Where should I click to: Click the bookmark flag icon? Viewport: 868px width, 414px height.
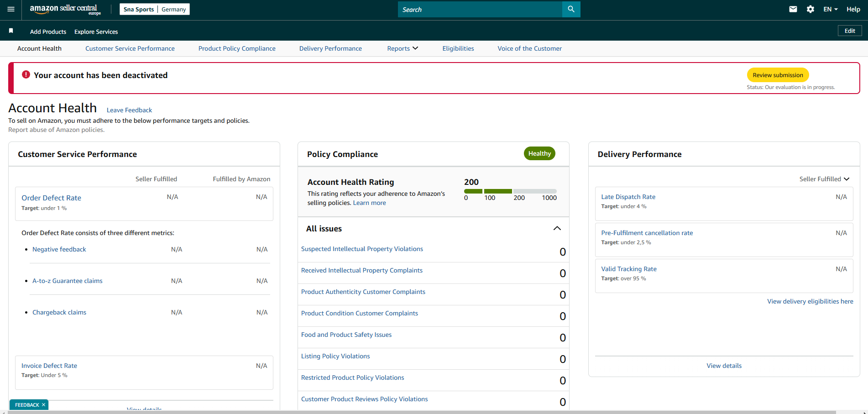[11, 31]
